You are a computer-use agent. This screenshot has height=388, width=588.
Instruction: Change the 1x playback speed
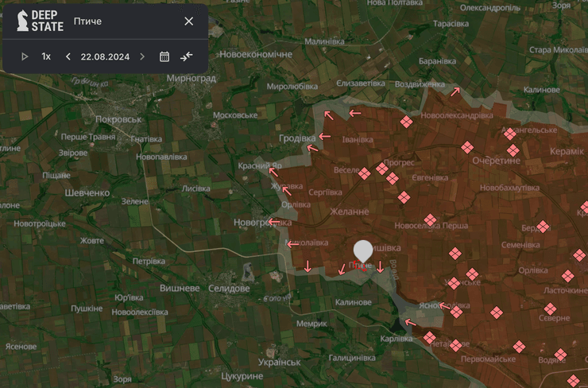pyautogui.click(x=46, y=56)
